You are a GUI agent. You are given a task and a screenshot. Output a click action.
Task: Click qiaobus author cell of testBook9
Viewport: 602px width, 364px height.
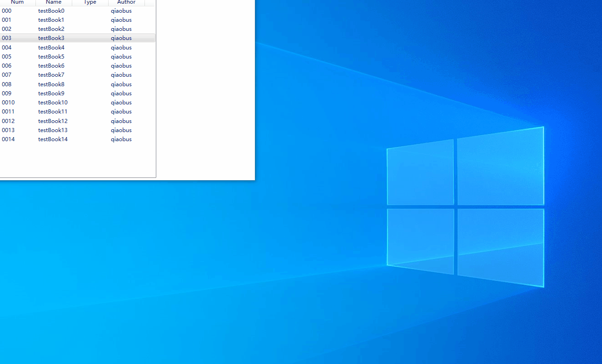coord(121,93)
